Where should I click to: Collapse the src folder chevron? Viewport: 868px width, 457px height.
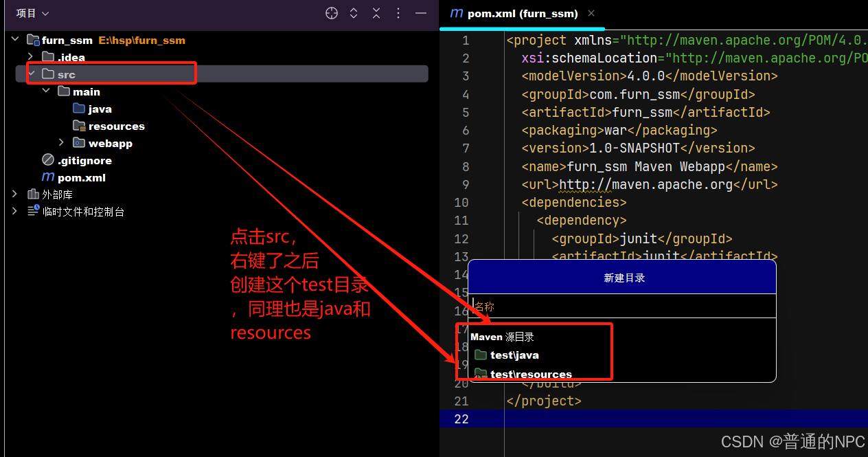click(x=30, y=74)
